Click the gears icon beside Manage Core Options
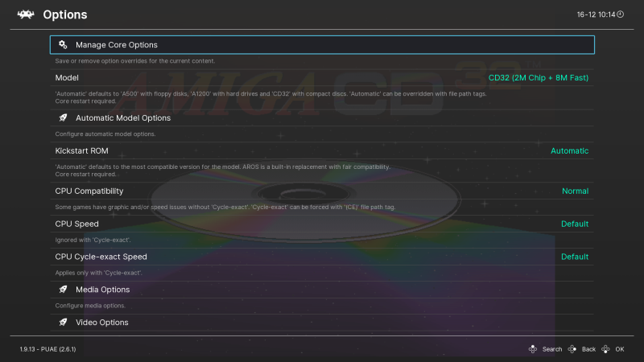 (x=63, y=45)
